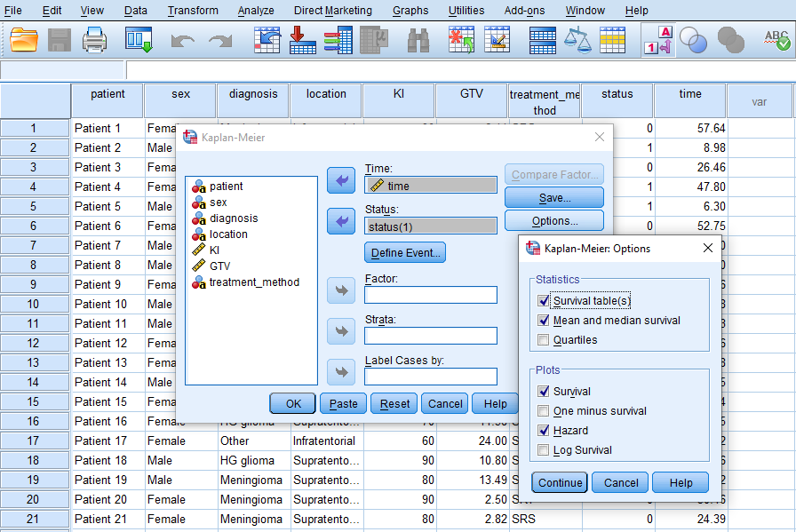Click the Go to variable icon
The image size is (796, 532).
[x=303, y=40]
